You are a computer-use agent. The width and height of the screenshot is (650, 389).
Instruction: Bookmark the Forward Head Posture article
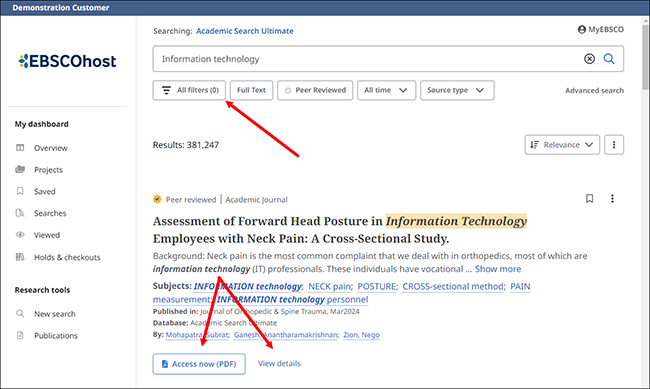589,199
